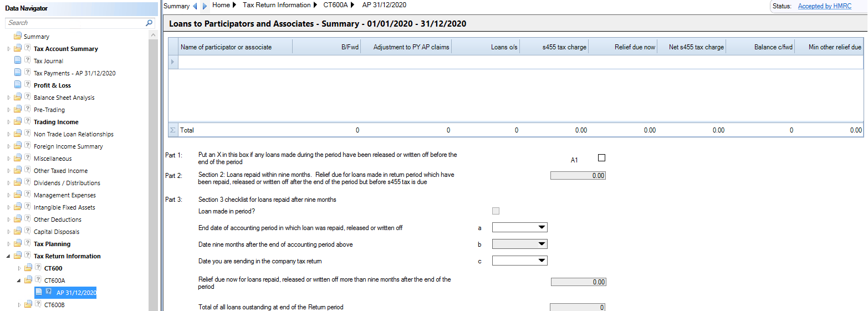Click the empty first row of the participators grid

(520, 62)
